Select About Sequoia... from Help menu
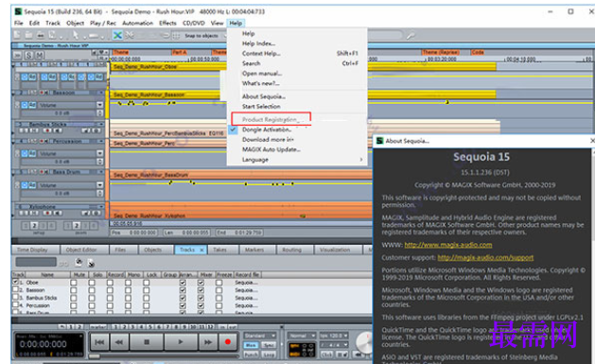Screen dimensions: 595x364 pos(264,96)
